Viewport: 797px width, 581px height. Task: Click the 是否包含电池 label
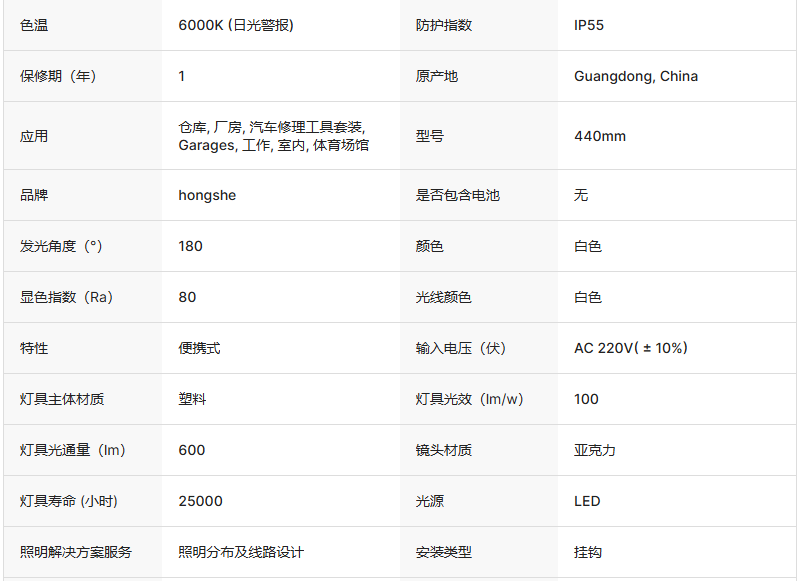[x=457, y=195]
